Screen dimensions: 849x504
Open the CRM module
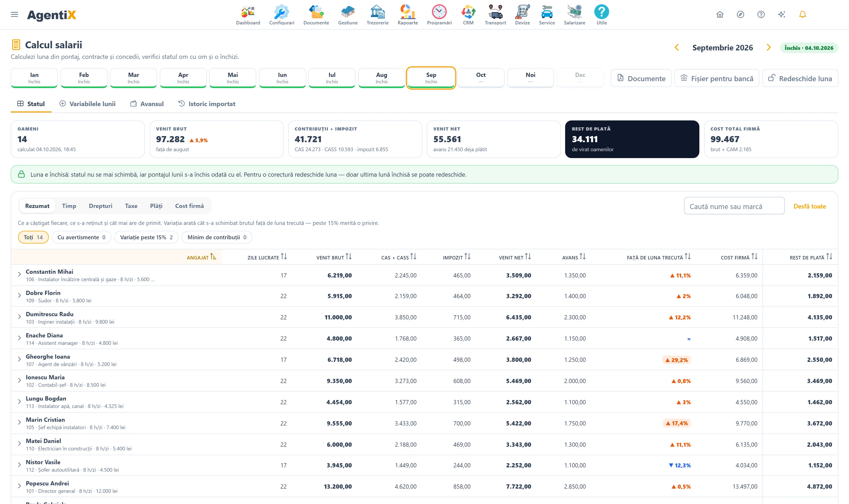[x=468, y=15]
